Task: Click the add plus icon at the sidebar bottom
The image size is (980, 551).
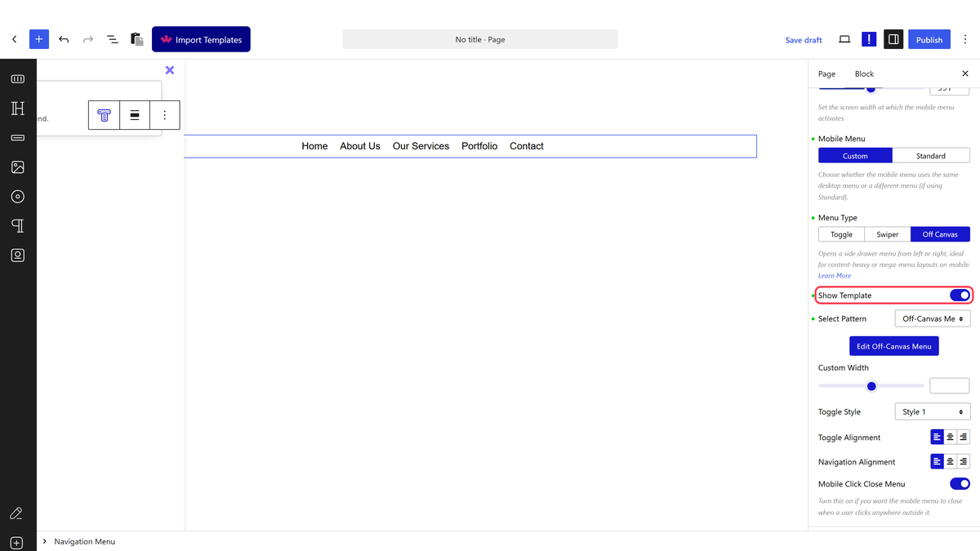Action: tap(17, 543)
